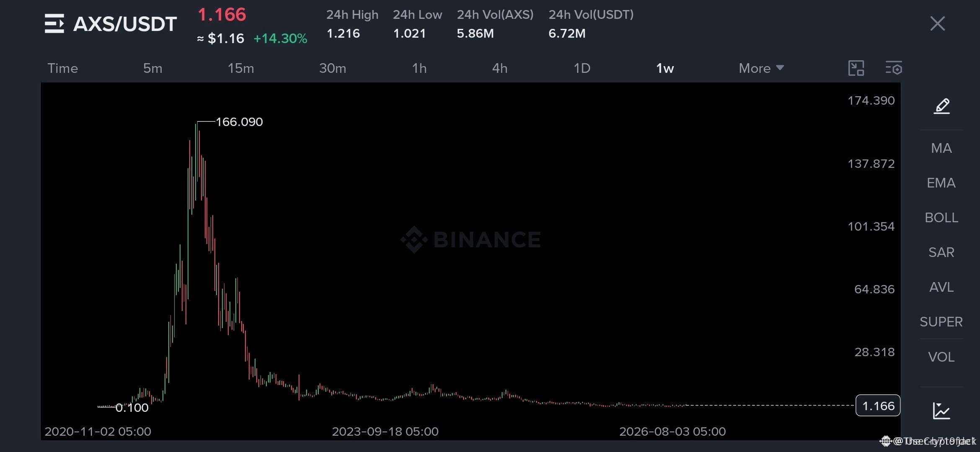Toggle the EMA indicator
The image size is (980, 452).
click(x=941, y=183)
